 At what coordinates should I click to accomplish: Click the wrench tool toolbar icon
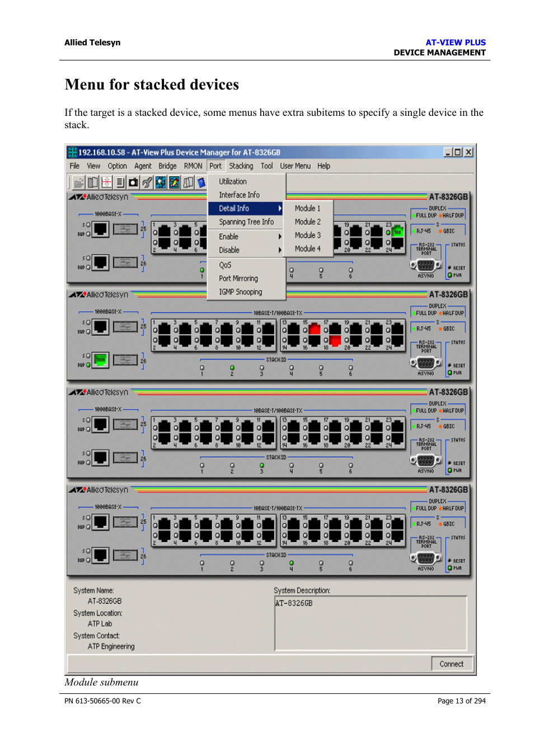[x=147, y=182]
